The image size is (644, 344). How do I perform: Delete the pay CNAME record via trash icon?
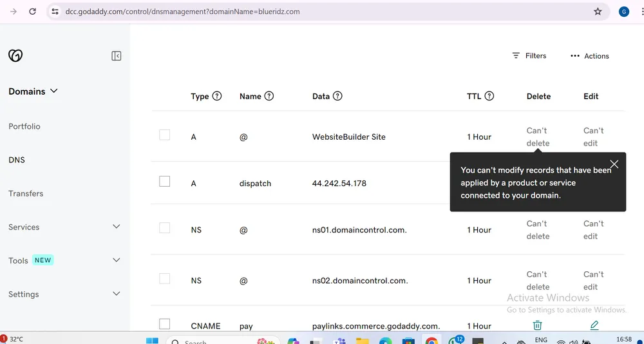click(537, 325)
